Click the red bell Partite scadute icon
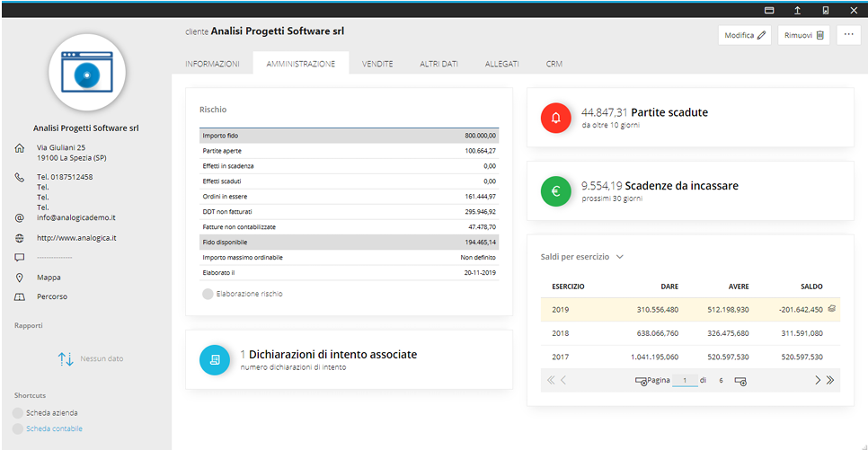 pos(556,118)
